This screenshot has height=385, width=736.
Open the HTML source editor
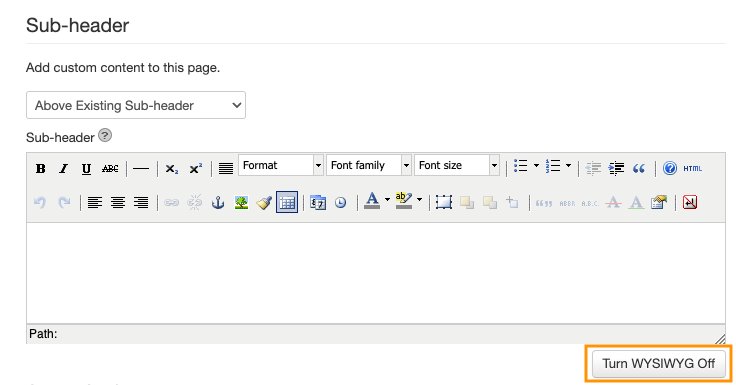tap(693, 168)
